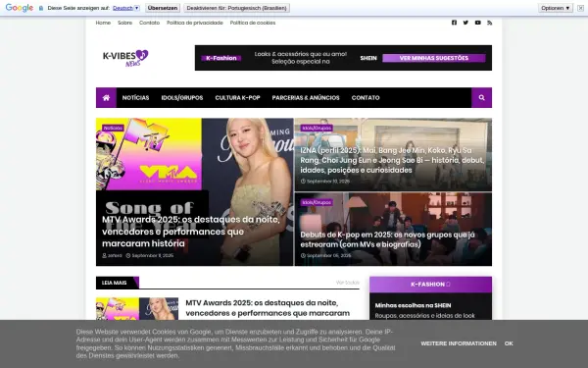Viewport: 588px width, 368px height.
Task: Click the K-Fashion banner tag
Action: tap(221, 58)
